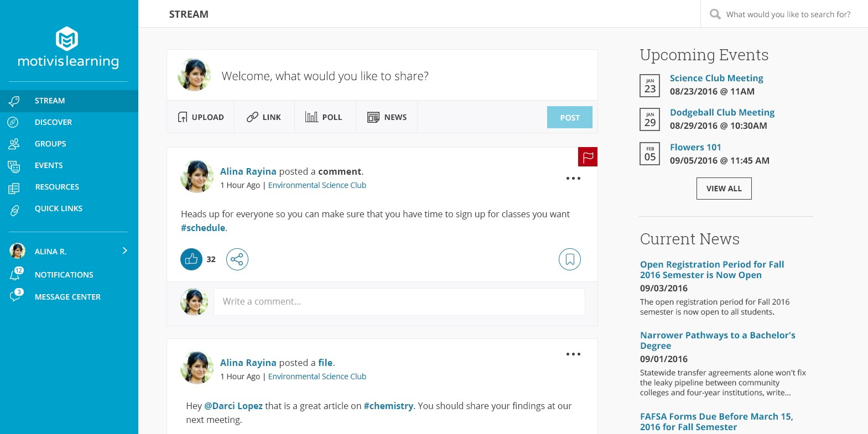
Task: Click the Notifications bell icon with badge 12
Action: point(16,274)
